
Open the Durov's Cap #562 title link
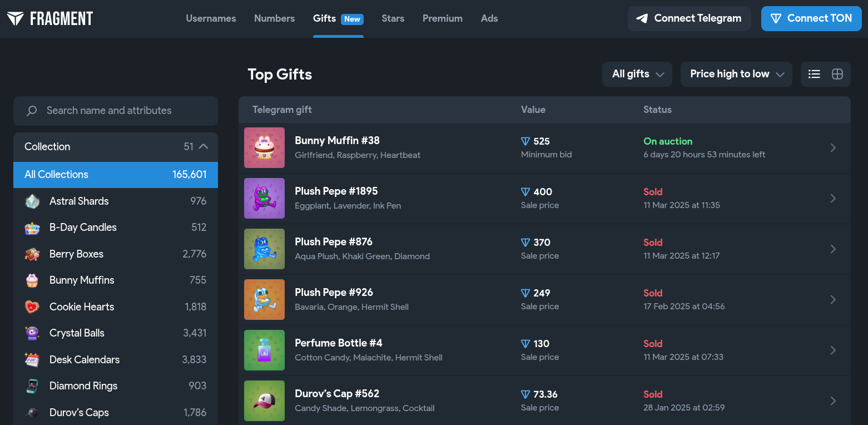(x=337, y=394)
